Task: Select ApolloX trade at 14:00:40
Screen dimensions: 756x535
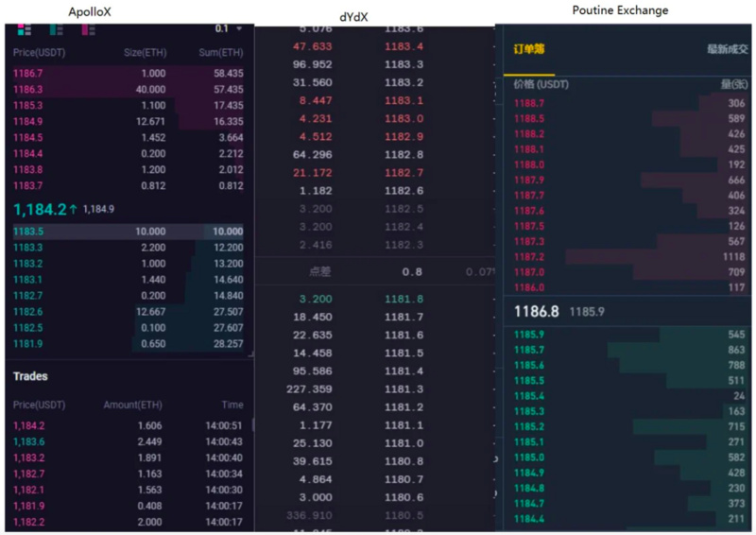Action: pos(129,457)
